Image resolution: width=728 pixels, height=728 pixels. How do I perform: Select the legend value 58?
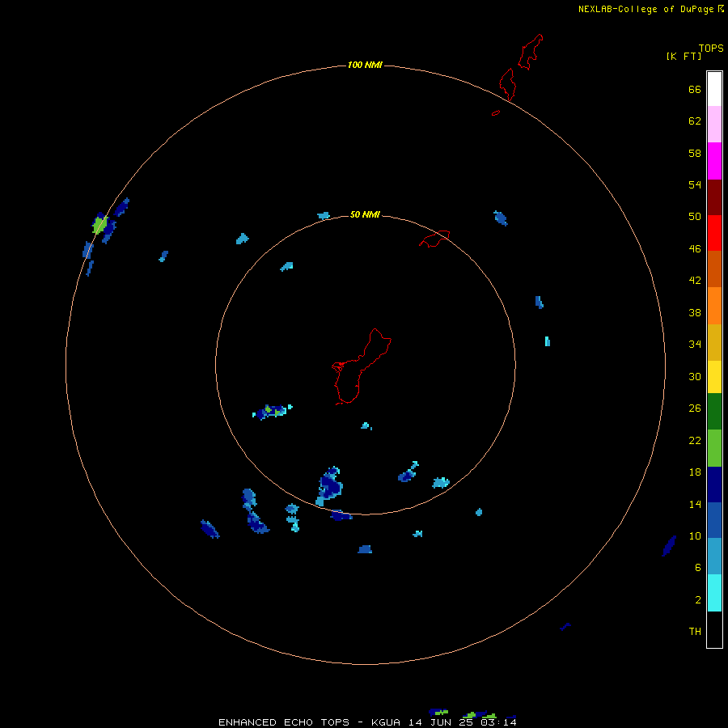(x=695, y=153)
